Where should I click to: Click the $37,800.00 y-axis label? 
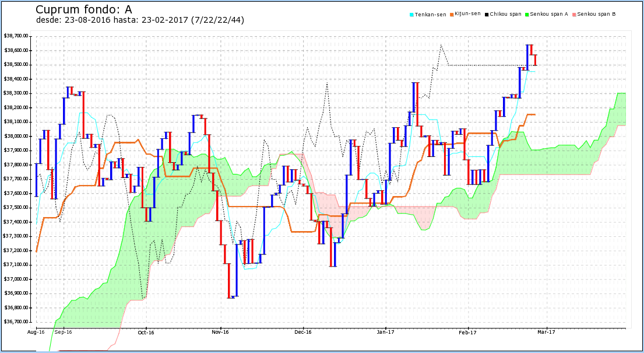(x=16, y=165)
